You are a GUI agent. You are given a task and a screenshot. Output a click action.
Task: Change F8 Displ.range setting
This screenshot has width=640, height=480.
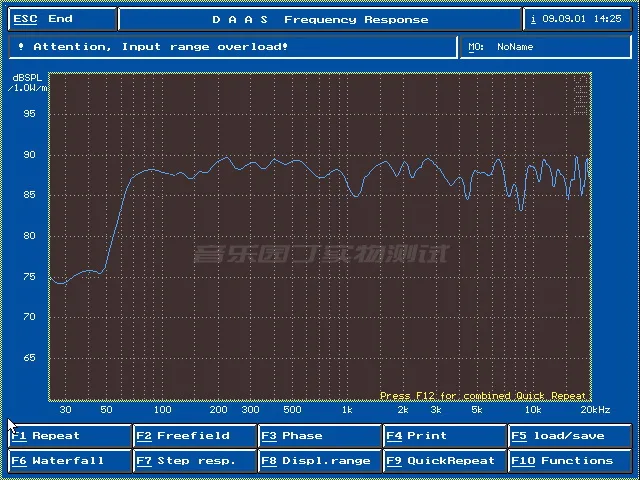click(320, 461)
